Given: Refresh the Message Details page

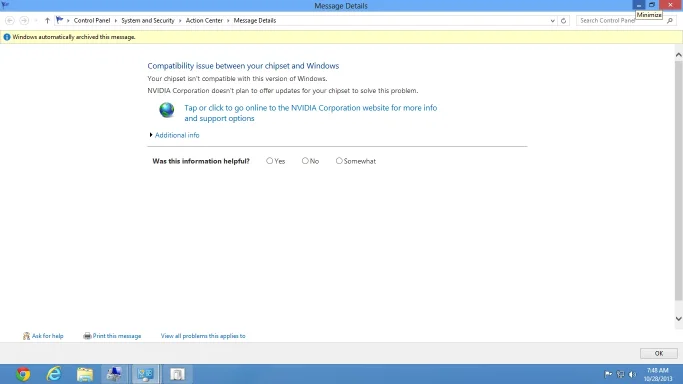Looking at the screenshot, I should (563, 20).
